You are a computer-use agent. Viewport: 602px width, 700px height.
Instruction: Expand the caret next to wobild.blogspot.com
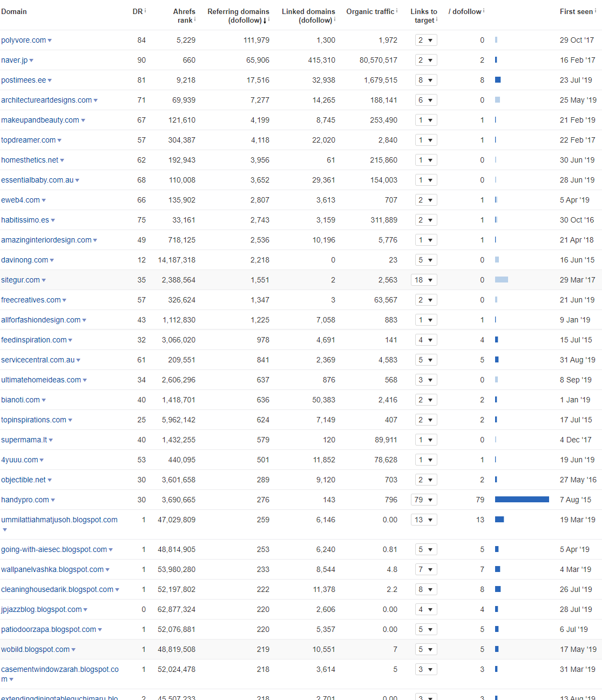73,650
